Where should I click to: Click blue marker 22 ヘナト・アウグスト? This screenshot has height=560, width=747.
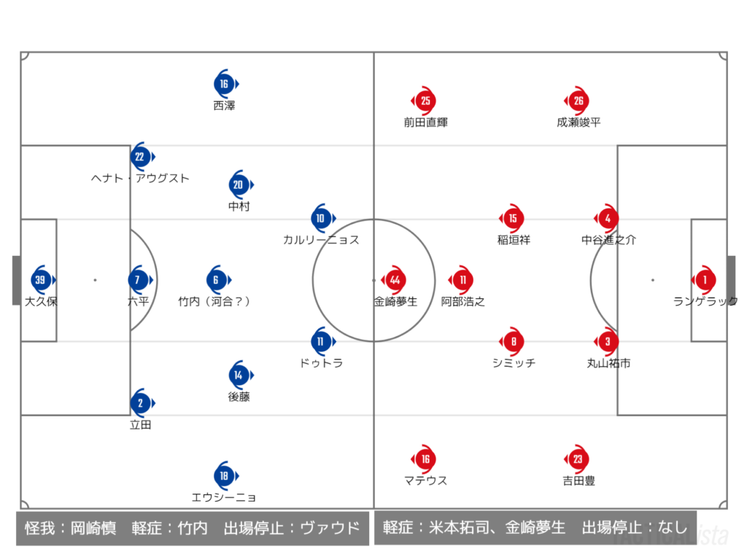coord(142,157)
